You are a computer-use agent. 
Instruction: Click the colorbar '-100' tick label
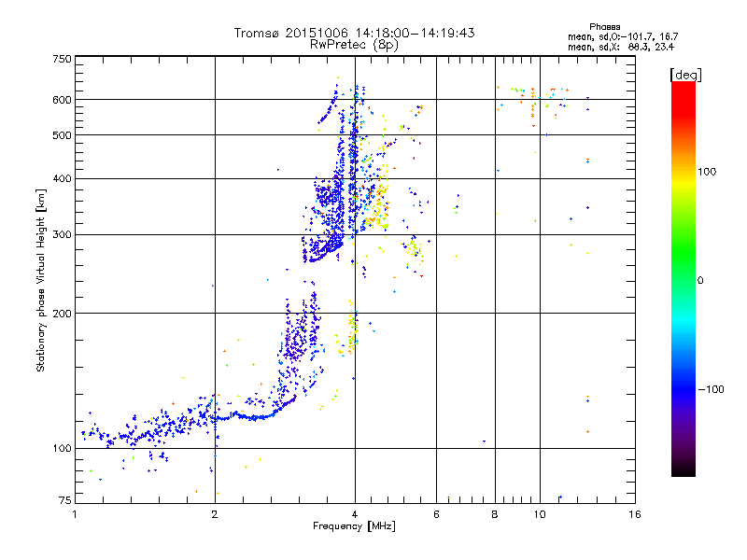tap(711, 389)
